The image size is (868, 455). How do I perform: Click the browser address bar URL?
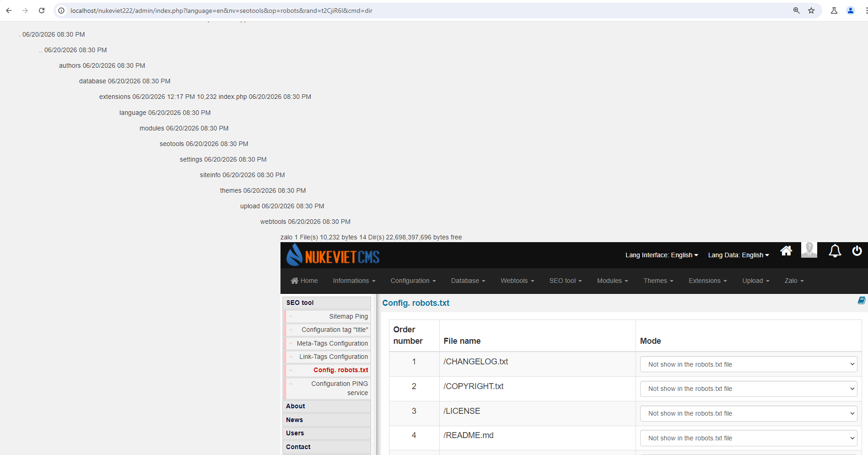click(x=221, y=11)
